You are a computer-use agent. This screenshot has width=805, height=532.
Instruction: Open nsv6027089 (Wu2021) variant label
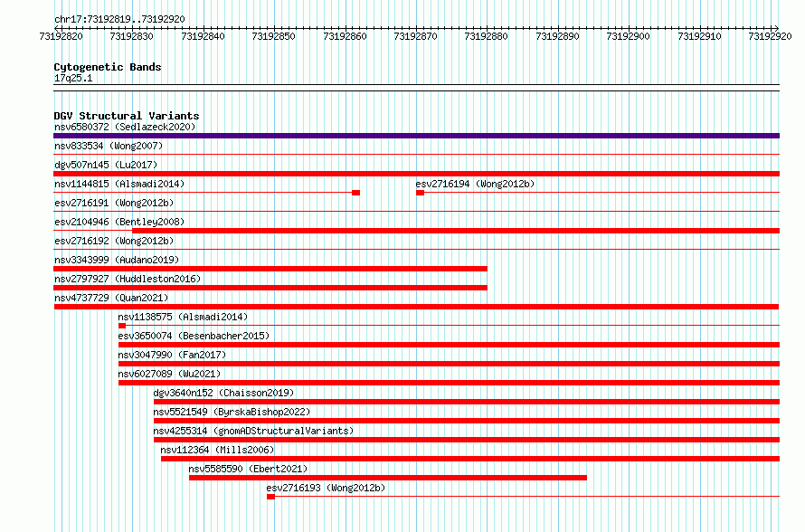[x=169, y=374]
